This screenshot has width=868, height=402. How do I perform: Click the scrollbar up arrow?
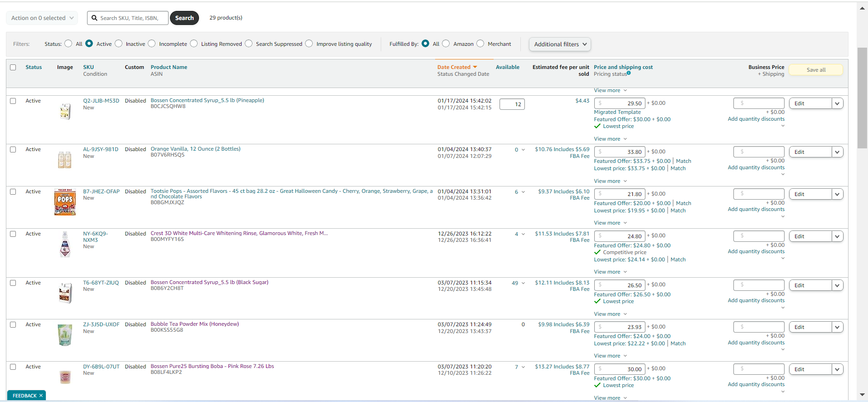[862, 8]
